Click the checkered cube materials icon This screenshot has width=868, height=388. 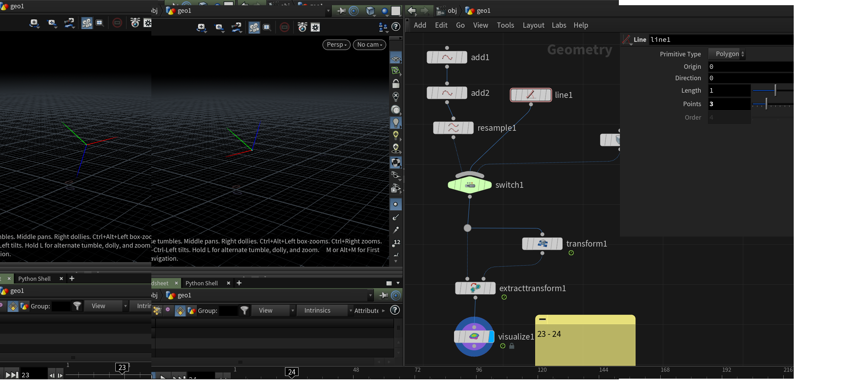coord(396,162)
